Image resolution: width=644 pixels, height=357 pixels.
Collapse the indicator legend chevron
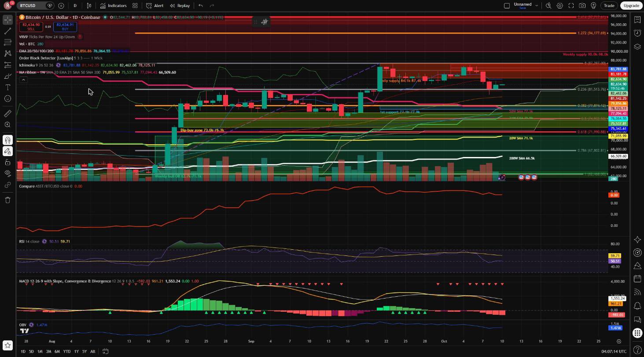click(x=23, y=80)
